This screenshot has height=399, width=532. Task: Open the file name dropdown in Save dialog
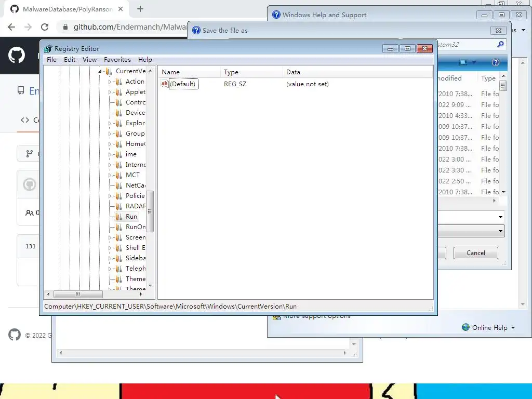click(500, 217)
